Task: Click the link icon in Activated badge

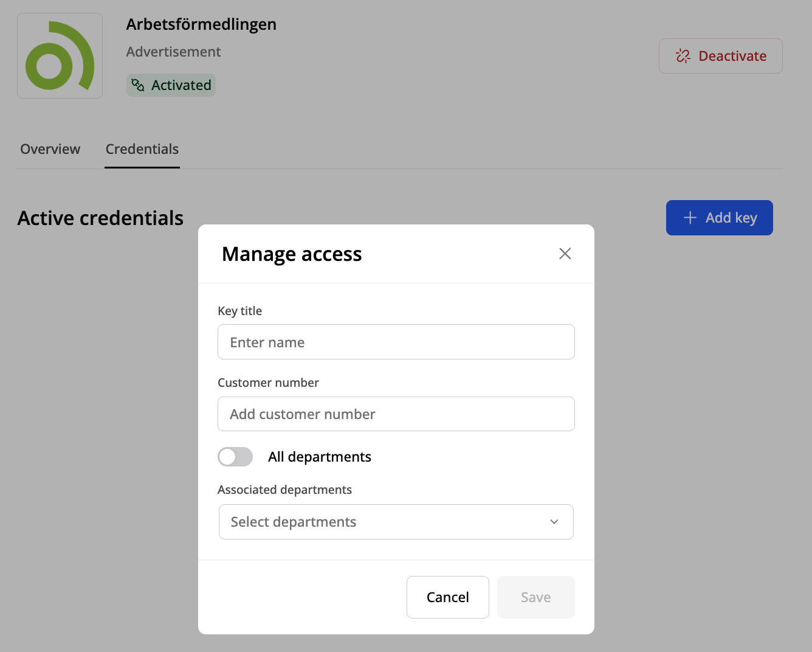Action: pyautogui.click(x=139, y=85)
